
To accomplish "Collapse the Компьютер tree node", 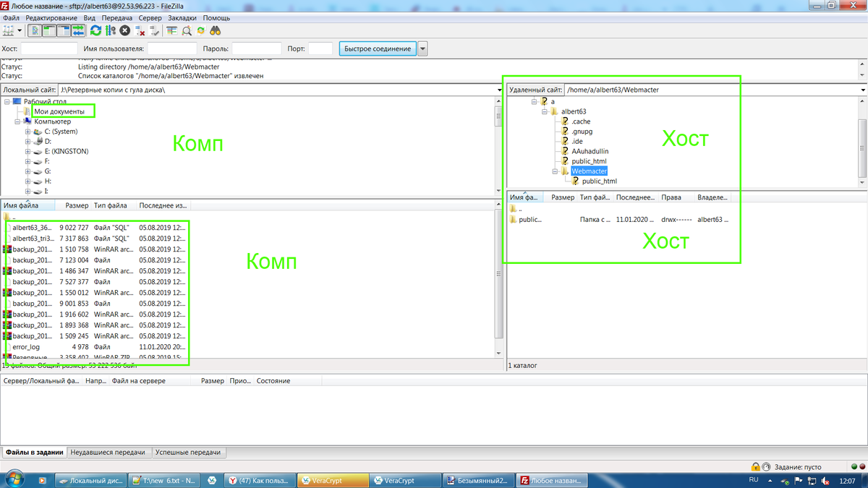I will click(x=17, y=121).
